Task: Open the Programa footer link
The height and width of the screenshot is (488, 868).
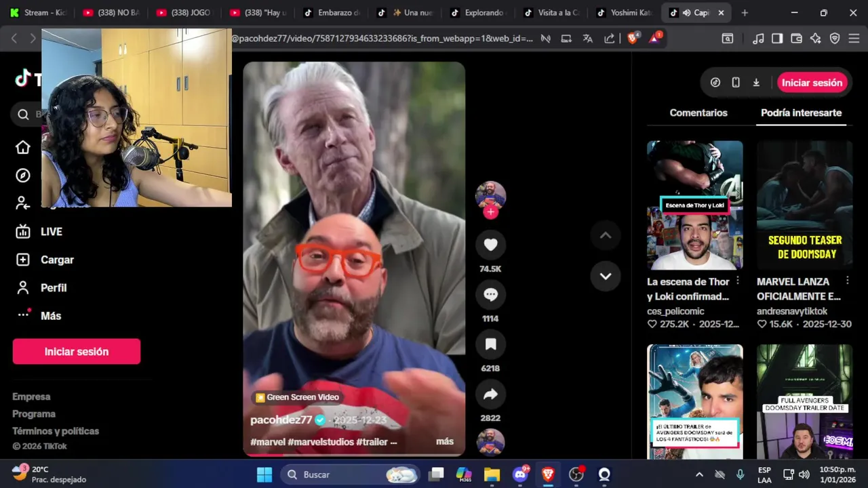Action: click(x=34, y=414)
